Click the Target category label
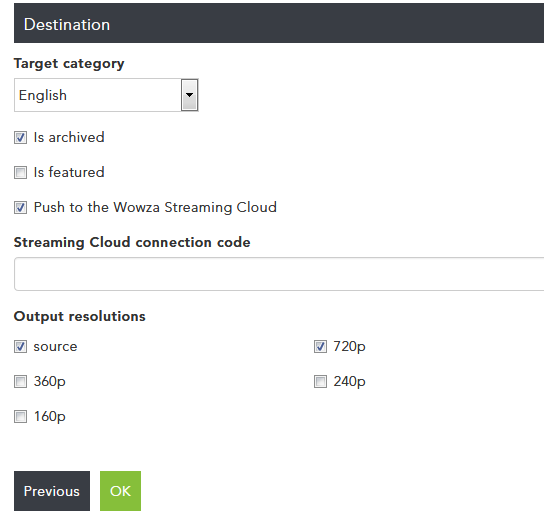The width and height of the screenshot is (544, 525). click(69, 64)
